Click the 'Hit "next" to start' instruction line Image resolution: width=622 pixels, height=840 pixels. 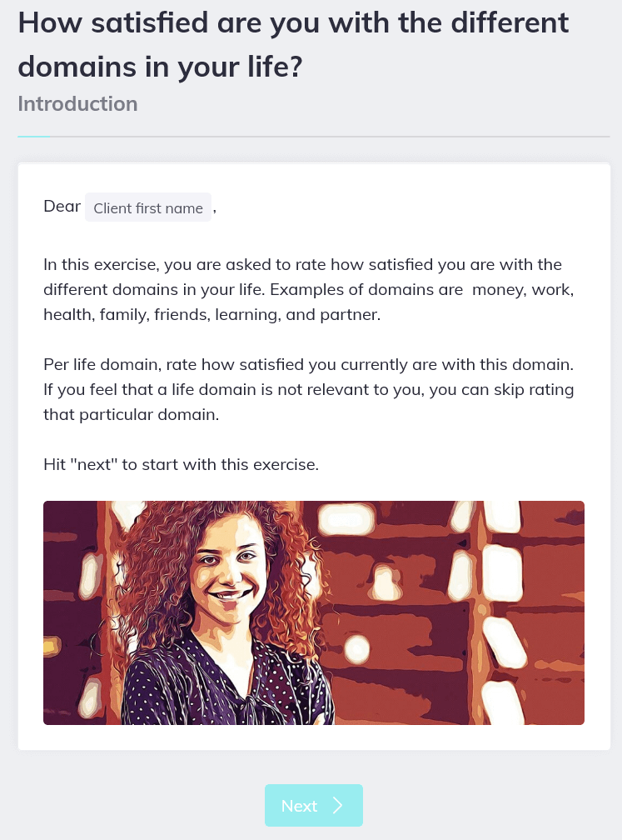tap(181, 464)
